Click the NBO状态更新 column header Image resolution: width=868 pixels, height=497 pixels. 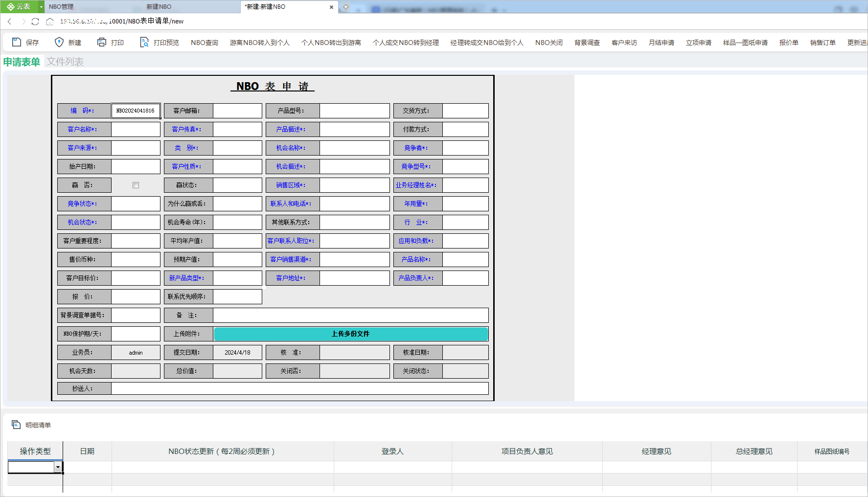[x=223, y=451]
